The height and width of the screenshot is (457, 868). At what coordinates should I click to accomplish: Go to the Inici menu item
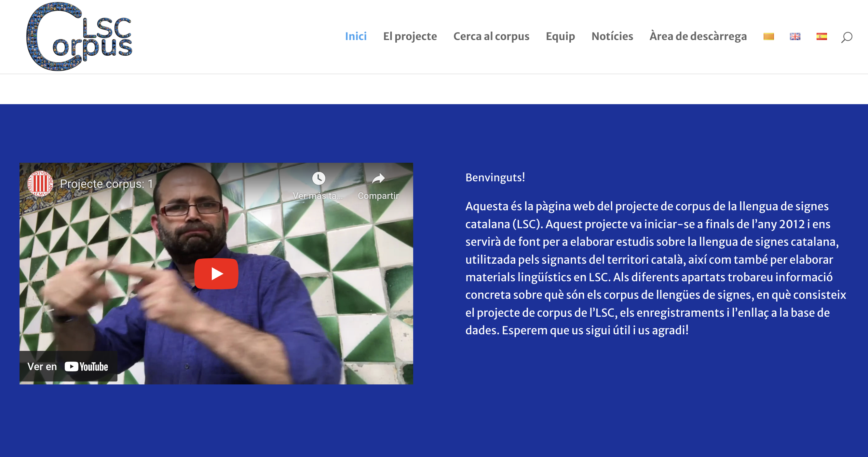click(x=356, y=36)
